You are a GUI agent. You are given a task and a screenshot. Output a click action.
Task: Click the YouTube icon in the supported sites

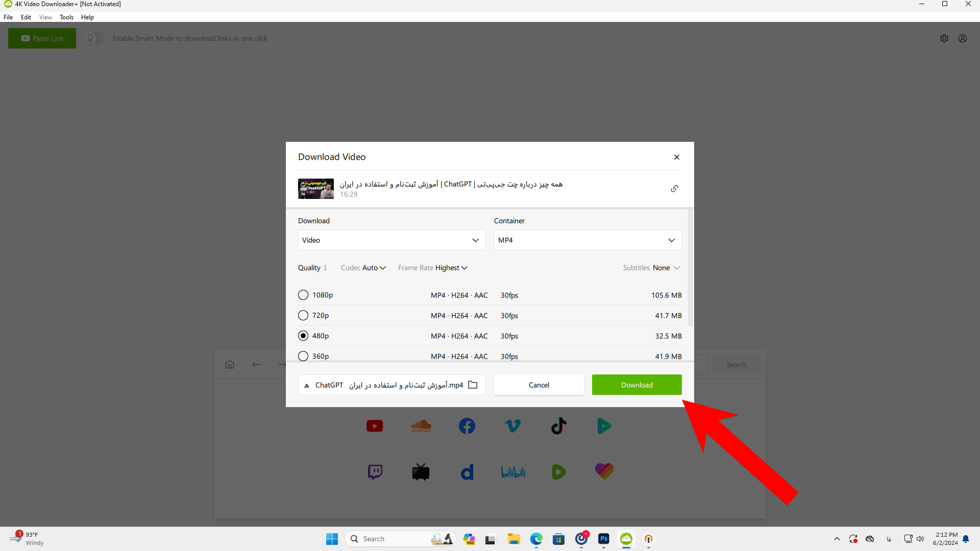pyautogui.click(x=374, y=425)
